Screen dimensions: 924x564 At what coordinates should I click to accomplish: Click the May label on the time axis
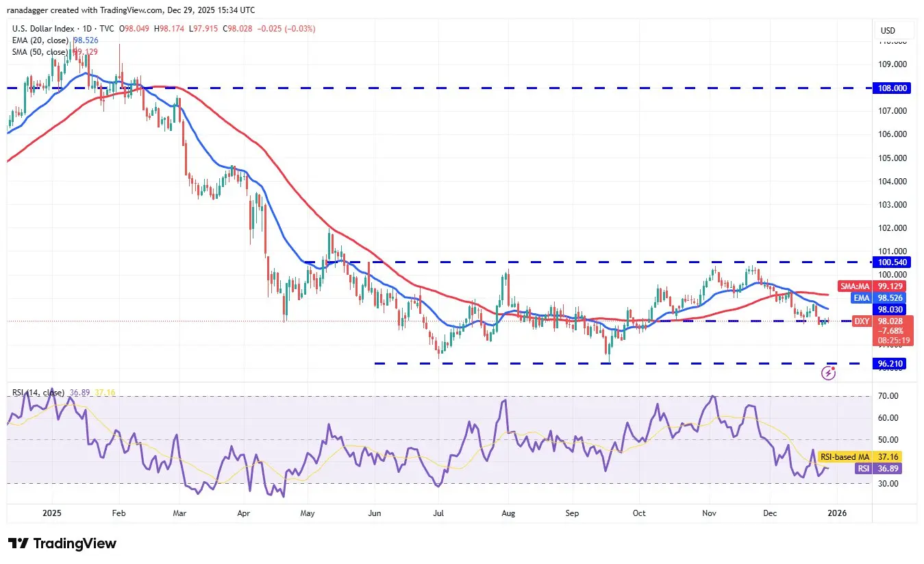[x=308, y=513]
